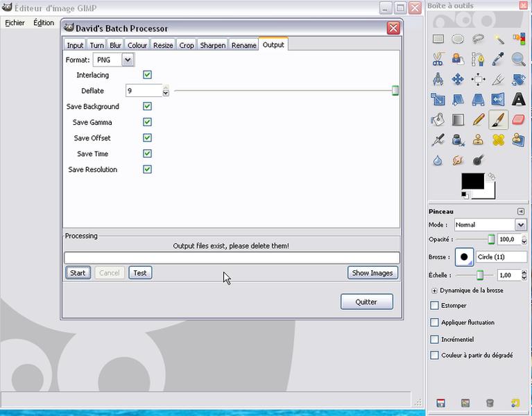This screenshot has width=532, height=416.
Task: Open the Pinceau panel menu arrow
Action: (520, 211)
